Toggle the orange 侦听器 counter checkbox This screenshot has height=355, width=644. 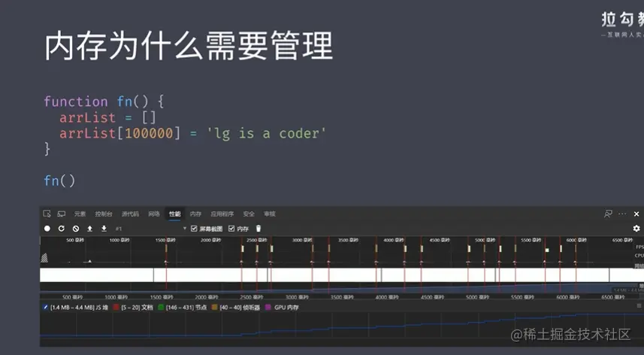click(214, 308)
